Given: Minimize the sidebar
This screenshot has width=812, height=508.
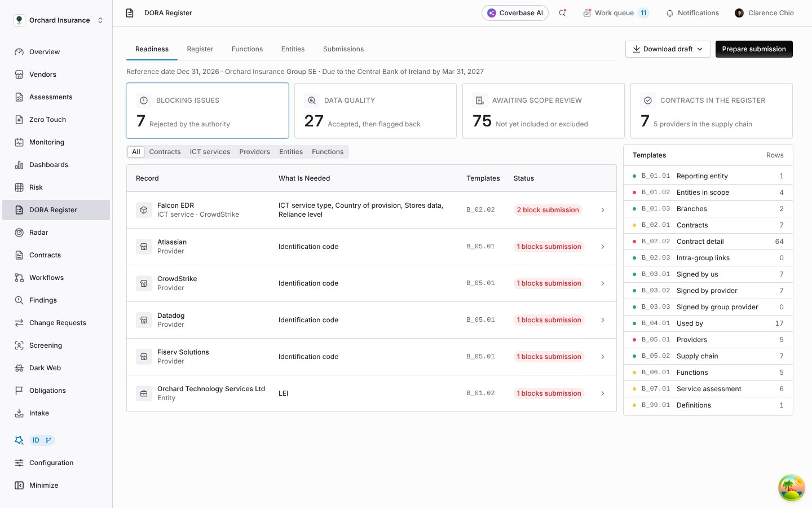Looking at the screenshot, I should click(56, 485).
